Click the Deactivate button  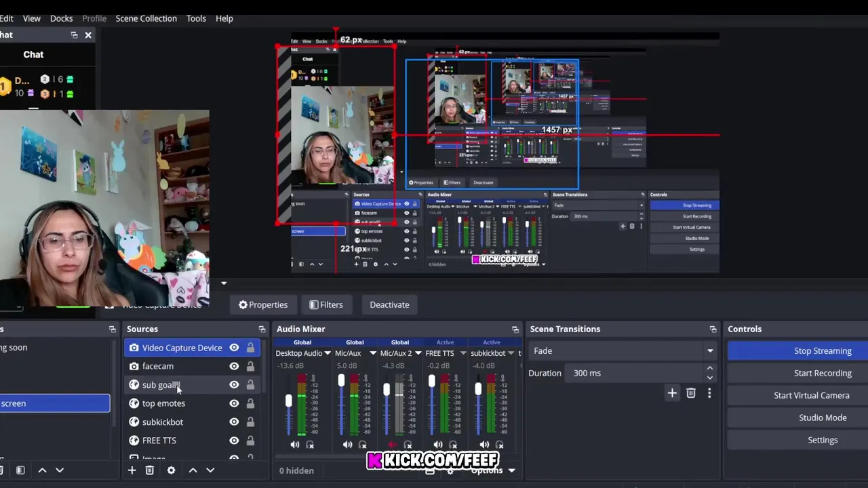[x=389, y=305]
